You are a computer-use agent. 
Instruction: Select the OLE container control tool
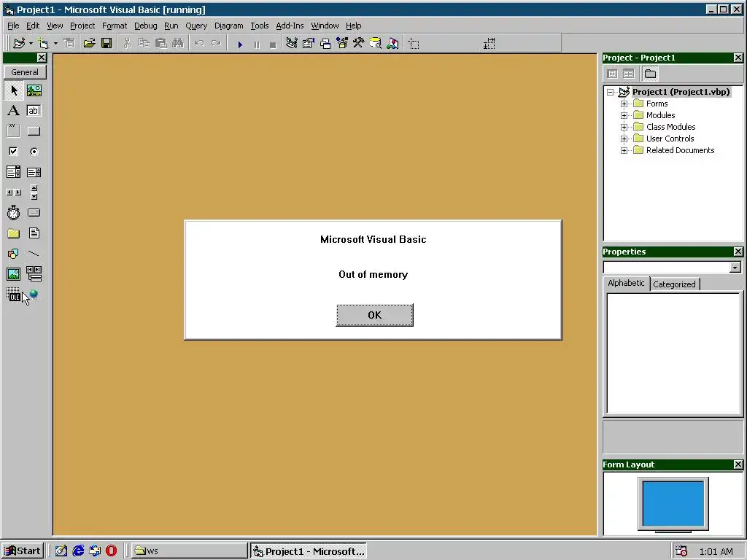click(x=14, y=295)
